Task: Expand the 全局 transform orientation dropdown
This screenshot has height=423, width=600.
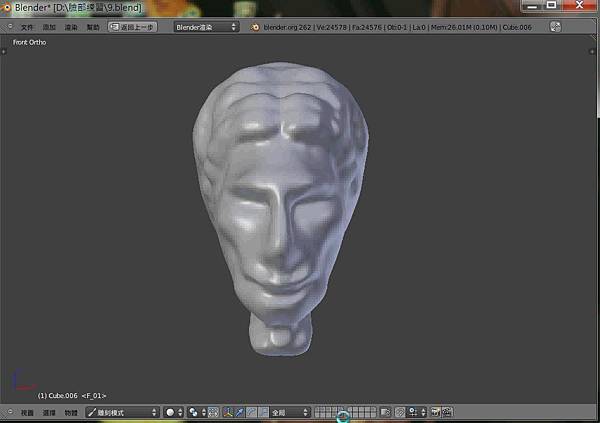Action: (290, 412)
